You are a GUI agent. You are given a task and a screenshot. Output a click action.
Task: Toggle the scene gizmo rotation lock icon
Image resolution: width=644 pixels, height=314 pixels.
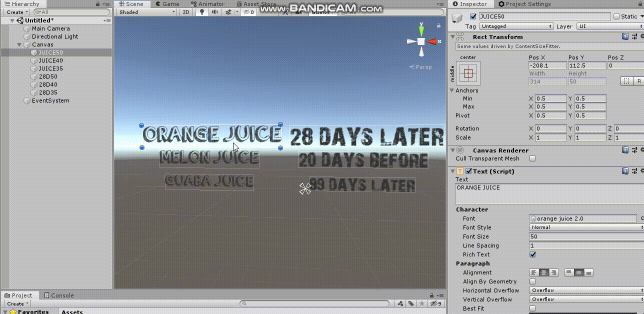coord(438,25)
